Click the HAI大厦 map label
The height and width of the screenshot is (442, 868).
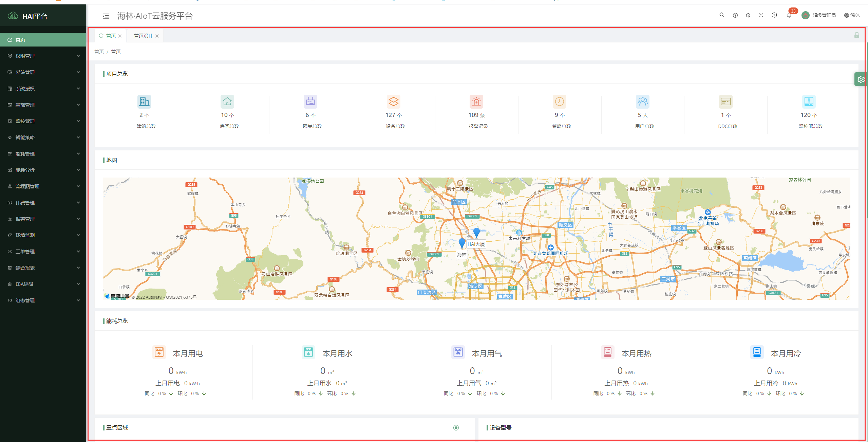click(x=476, y=244)
